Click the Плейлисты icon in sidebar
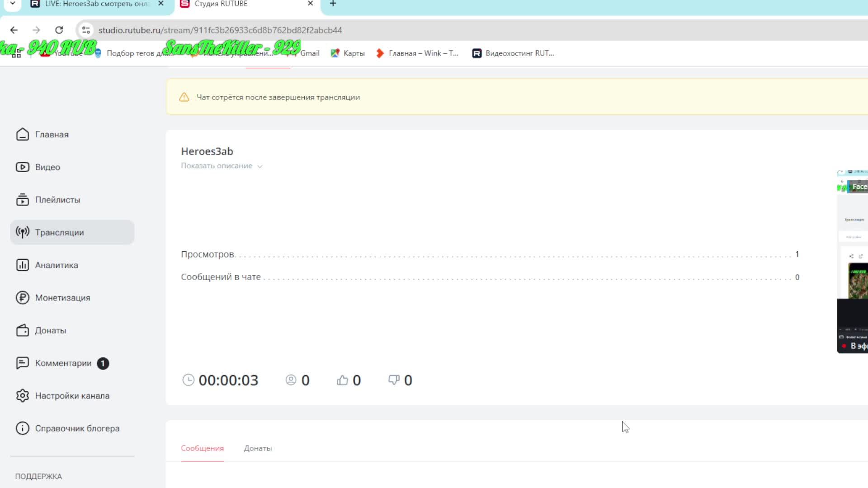Image resolution: width=868 pixels, height=488 pixels. click(22, 200)
